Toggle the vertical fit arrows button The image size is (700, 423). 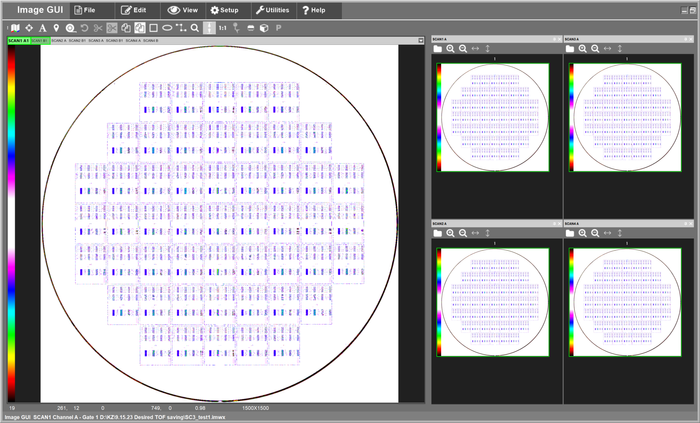coord(209,28)
